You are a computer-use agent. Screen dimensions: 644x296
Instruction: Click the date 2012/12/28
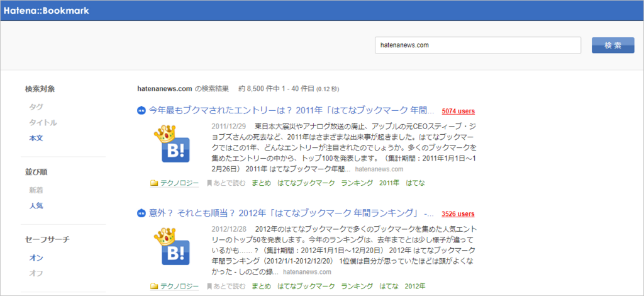229,228
